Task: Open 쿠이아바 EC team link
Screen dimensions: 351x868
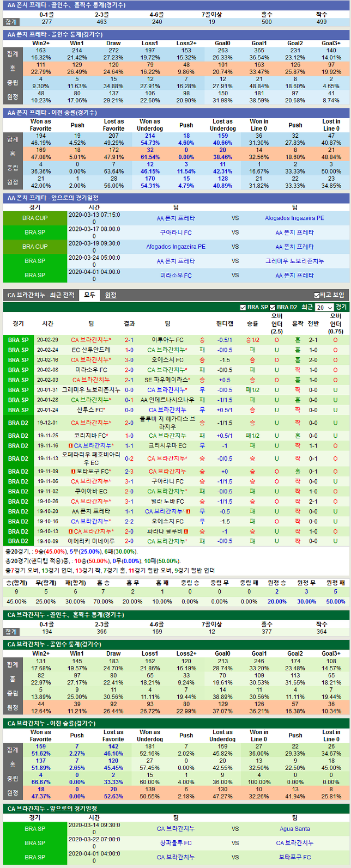Action: [91, 491]
